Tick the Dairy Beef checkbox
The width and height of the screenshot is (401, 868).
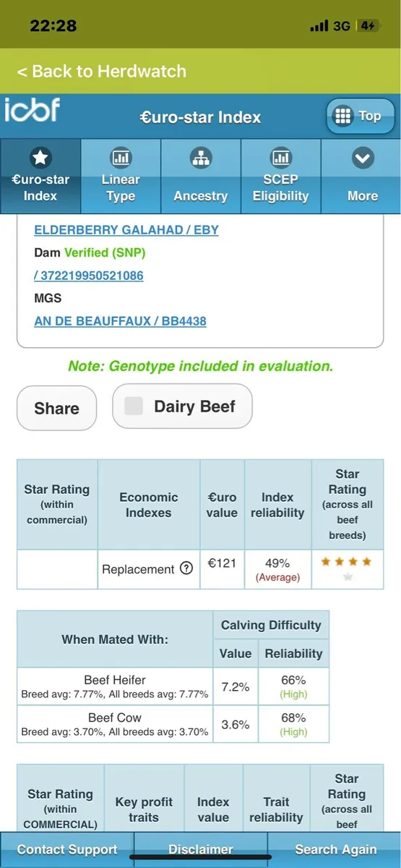(134, 407)
